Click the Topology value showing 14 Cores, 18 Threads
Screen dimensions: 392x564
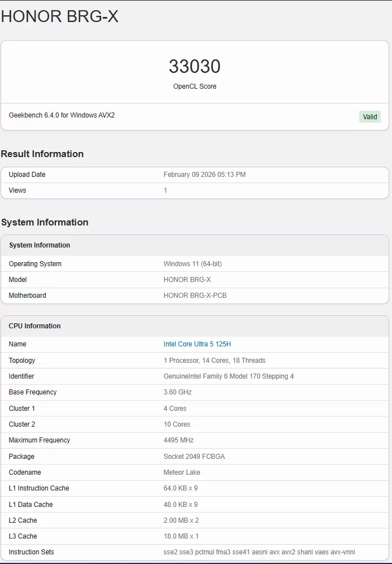pyautogui.click(x=214, y=361)
